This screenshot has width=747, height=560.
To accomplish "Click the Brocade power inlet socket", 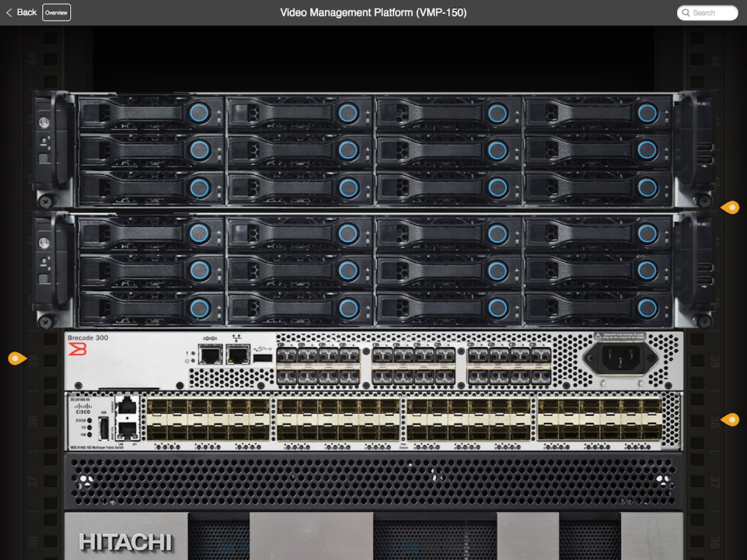I will click(621, 358).
